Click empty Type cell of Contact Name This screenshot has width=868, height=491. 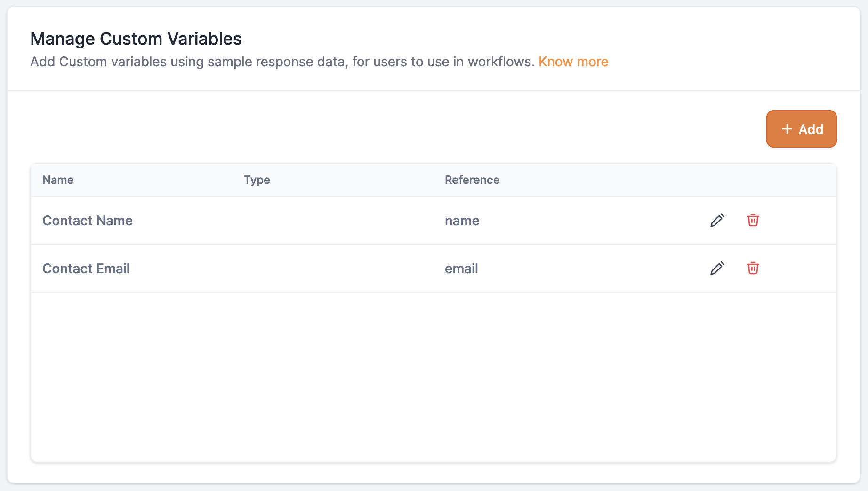(x=330, y=221)
